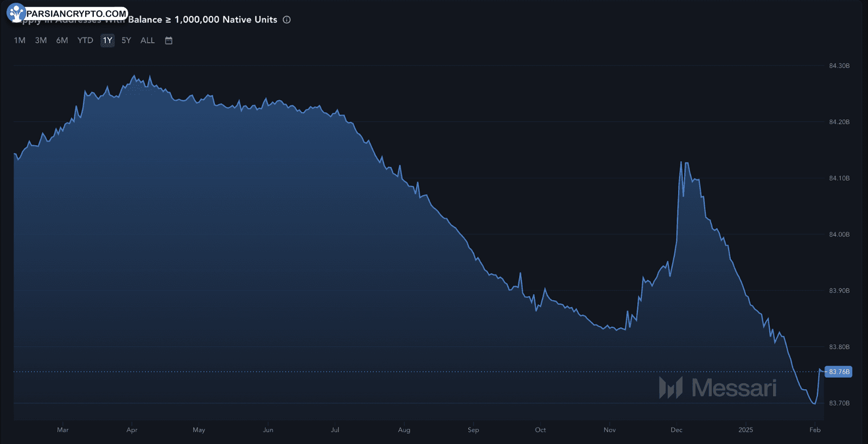Screen dimensions: 868x444
Task: Click the Mar label on time axis
Action: pos(63,430)
